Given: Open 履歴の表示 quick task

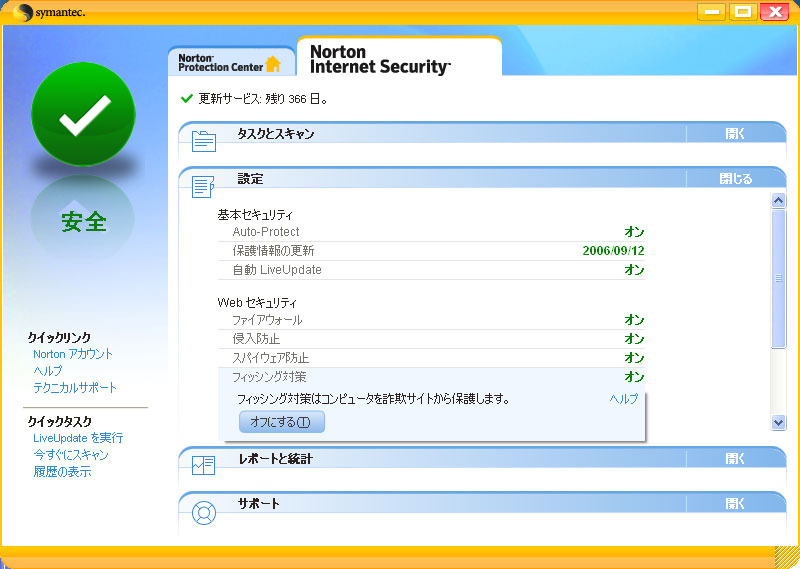Looking at the screenshot, I should pos(62,472).
